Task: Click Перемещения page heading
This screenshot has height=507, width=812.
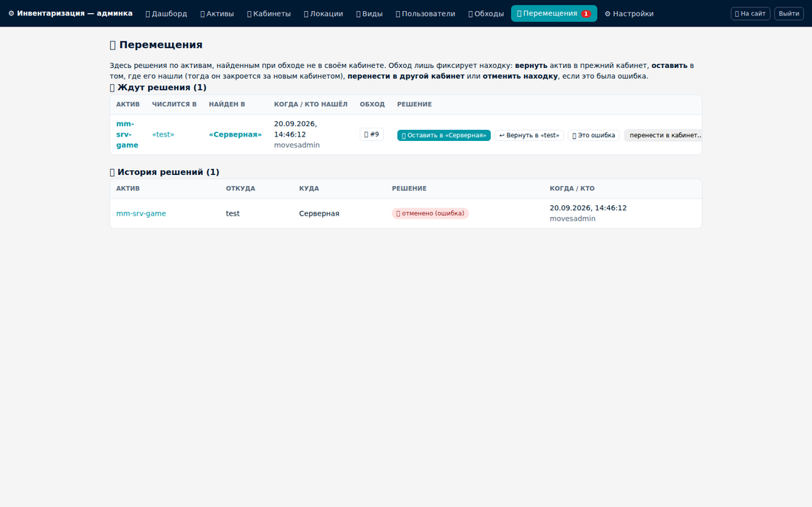Action: 156,44
